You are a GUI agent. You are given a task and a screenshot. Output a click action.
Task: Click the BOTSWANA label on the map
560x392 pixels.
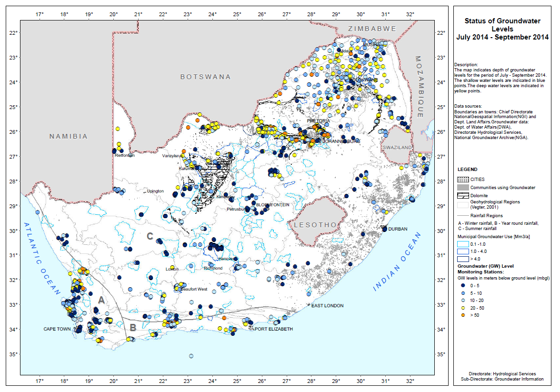(205, 77)
